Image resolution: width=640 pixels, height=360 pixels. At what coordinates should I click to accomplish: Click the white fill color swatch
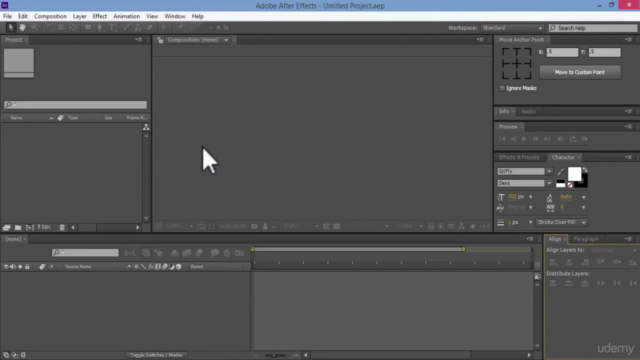click(574, 174)
